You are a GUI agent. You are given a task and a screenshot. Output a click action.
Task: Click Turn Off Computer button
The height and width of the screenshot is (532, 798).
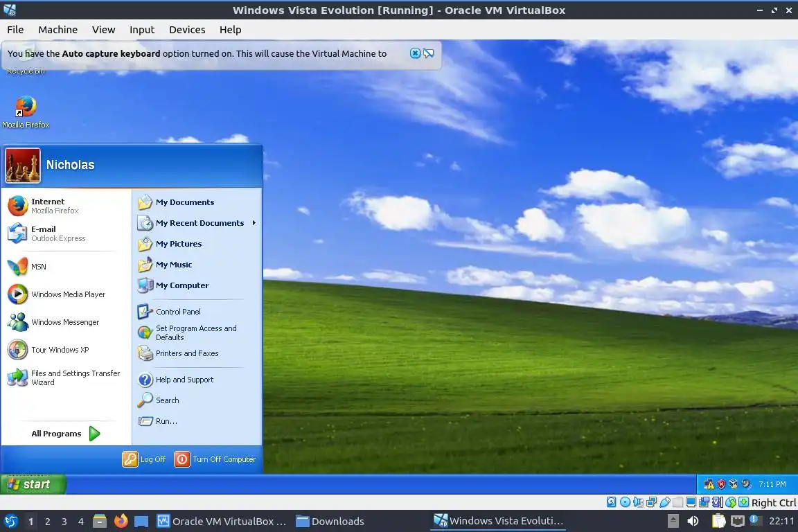coord(215,459)
